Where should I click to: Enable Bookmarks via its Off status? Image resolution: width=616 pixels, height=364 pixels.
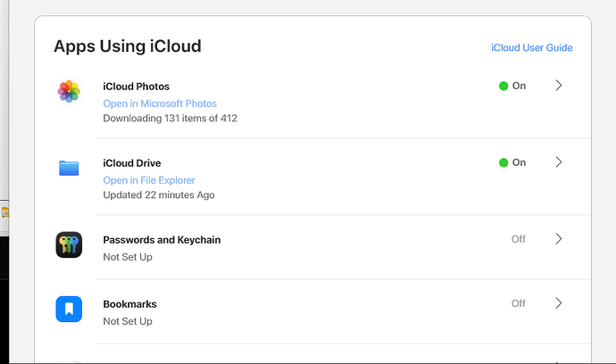coord(518,303)
